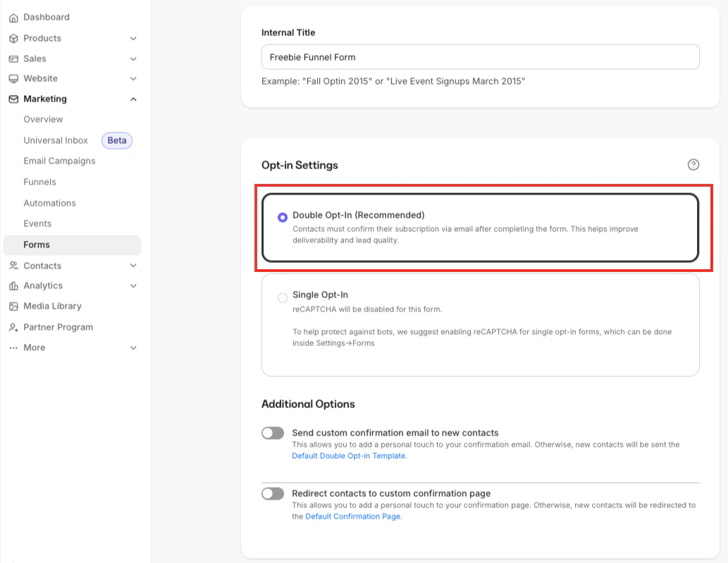Expand the Contacts dropdown
The width and height of the screenshot is (728, 563).
[x=133, y=266]
